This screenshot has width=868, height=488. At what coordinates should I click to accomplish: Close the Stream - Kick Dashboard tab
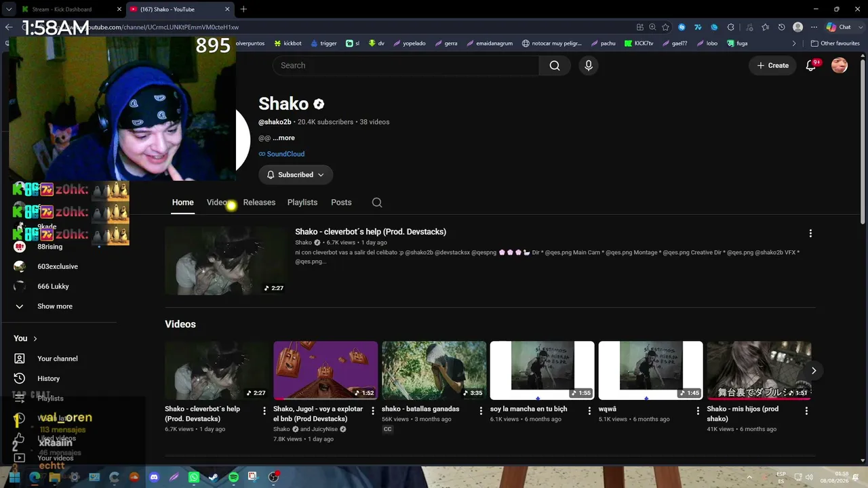point(119,9)
